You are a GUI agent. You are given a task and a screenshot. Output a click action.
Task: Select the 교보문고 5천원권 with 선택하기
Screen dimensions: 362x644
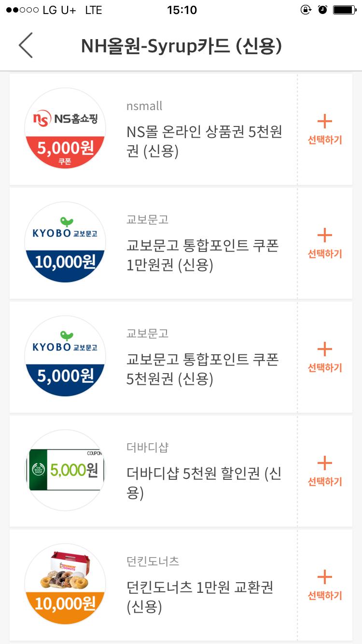tap(325, 357)
